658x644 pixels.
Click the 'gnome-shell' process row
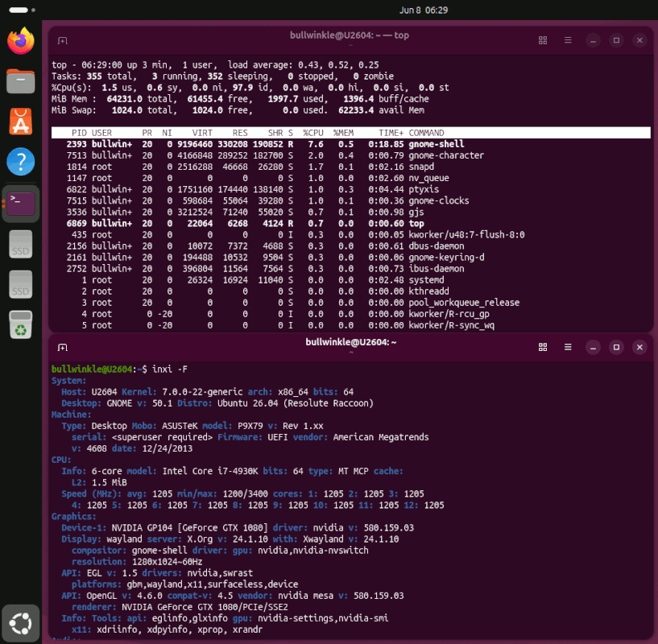coord(351,144)
